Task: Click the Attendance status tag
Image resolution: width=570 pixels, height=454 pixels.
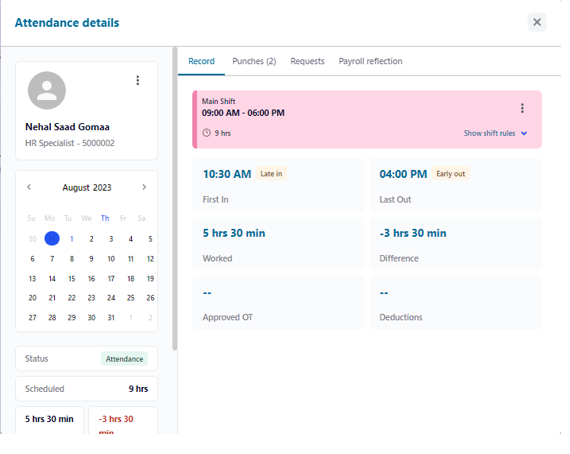Action: click(x=124, y=359)
